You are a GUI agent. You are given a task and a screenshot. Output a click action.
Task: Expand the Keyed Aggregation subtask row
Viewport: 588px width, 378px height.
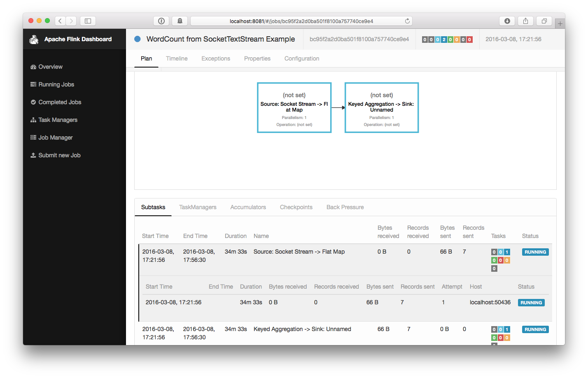[302, 329]
